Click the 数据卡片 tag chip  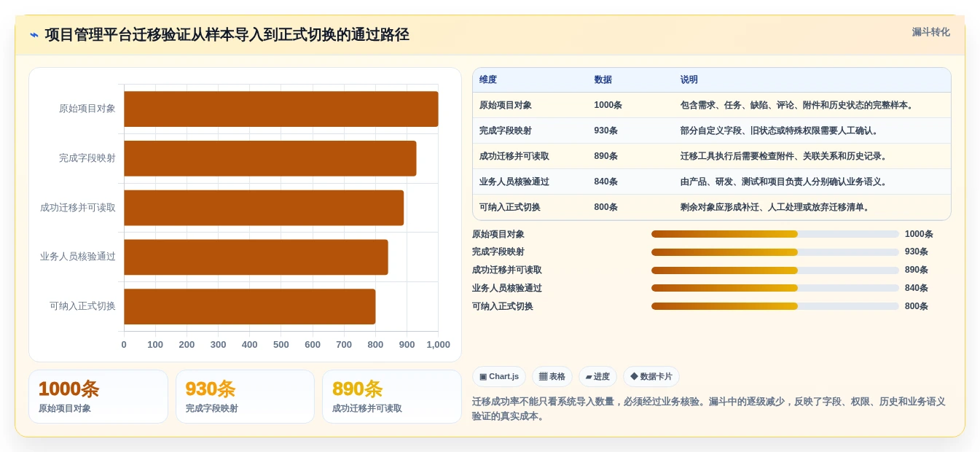click(x=651, y=376)
